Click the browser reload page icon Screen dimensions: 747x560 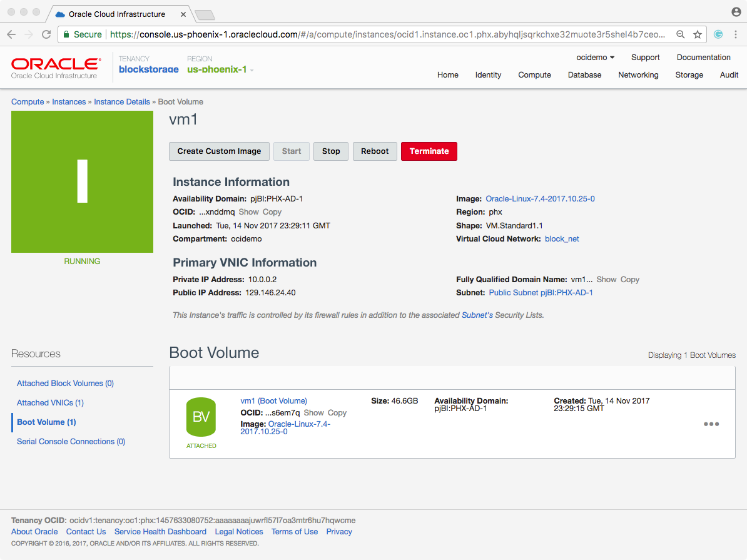point(46,34)
